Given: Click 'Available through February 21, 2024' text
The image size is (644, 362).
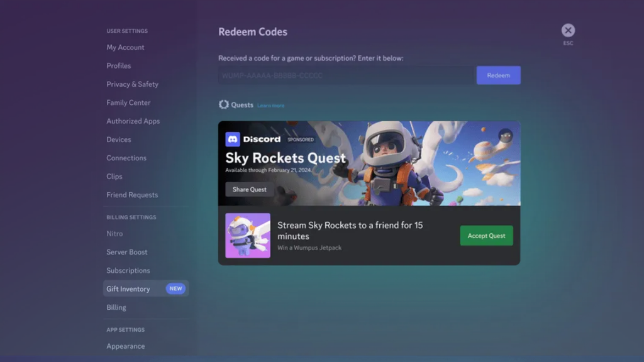Looking at the screenshot, I should [268, 170].
